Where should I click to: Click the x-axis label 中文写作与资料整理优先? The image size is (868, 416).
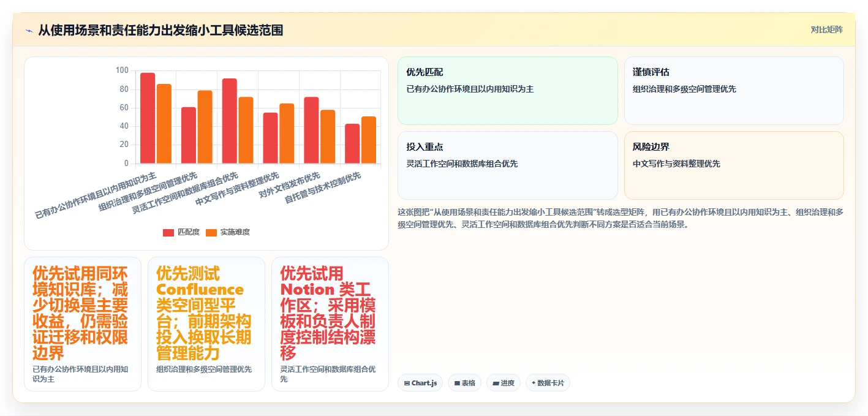(x=237, y=190)
